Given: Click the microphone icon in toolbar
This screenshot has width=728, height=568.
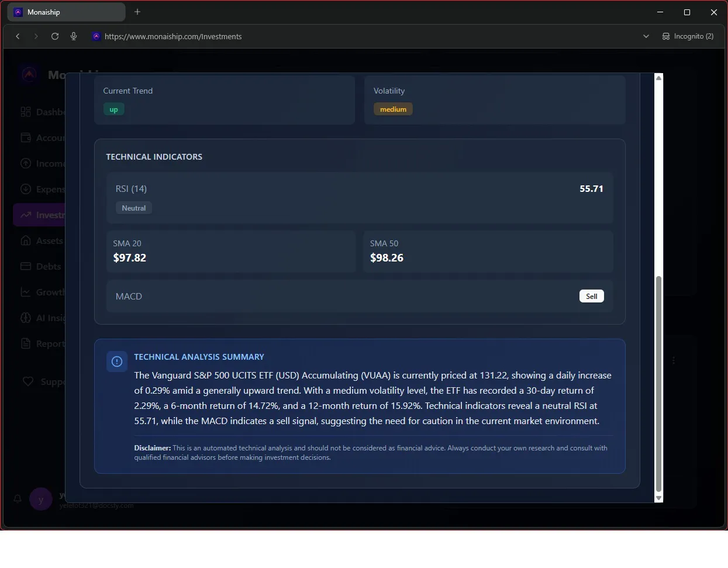Looking at the screenshot, I should (74, 36).
